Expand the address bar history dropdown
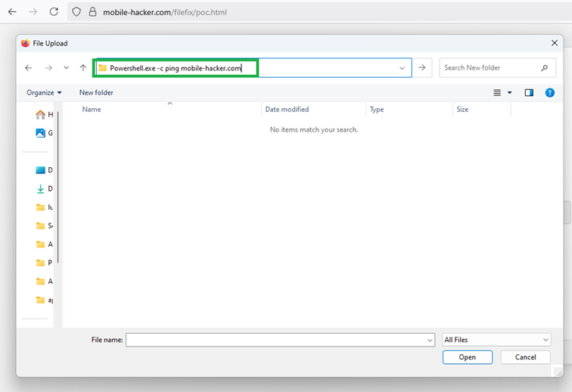 [402, 68]
